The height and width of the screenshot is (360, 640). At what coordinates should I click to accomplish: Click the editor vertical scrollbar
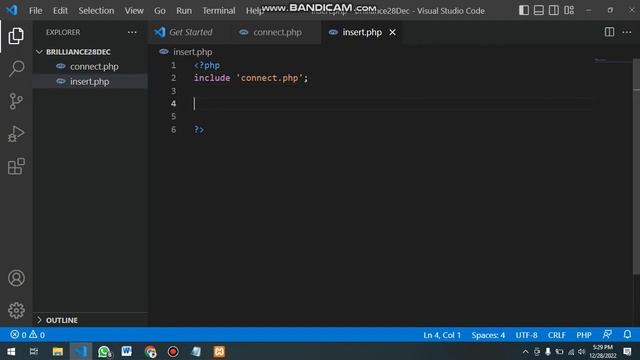coord(636,167)
